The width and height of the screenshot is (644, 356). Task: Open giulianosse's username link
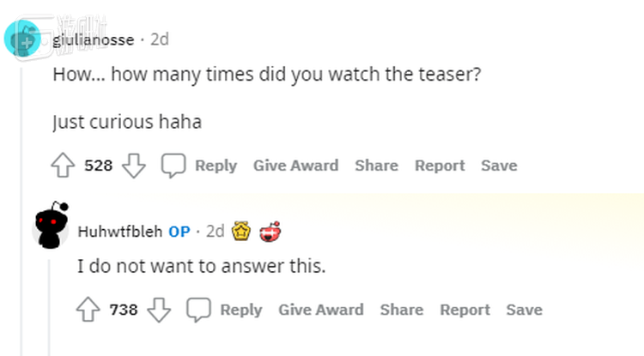[x=93, y=39]
